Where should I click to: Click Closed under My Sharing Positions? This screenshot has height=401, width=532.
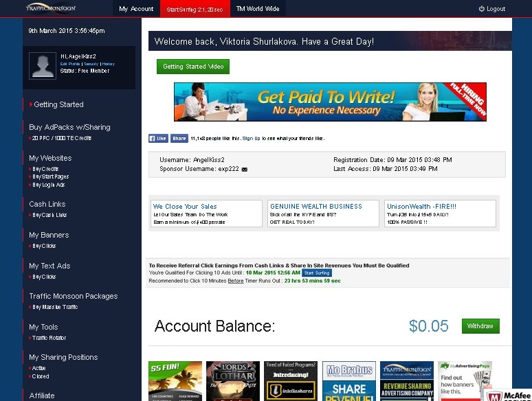41,376
